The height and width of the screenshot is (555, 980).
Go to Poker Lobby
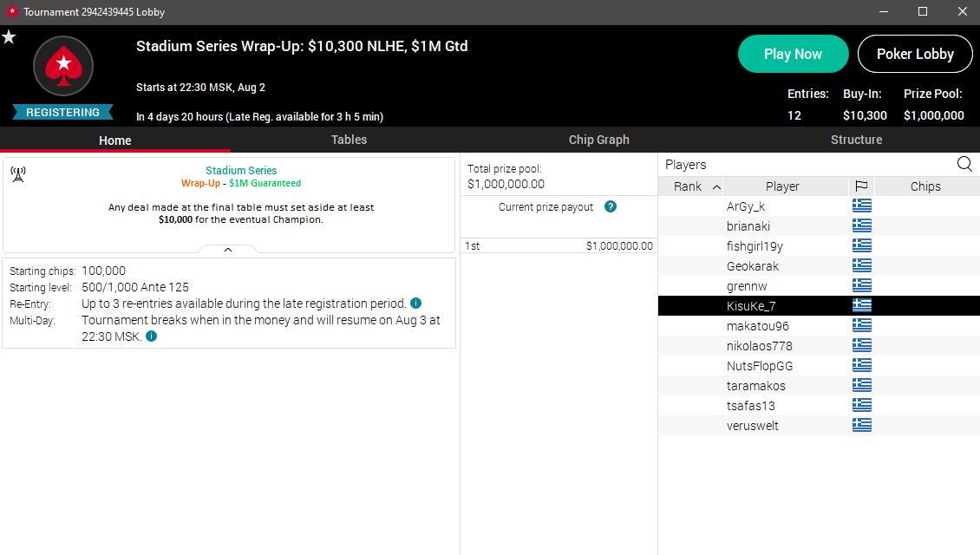[x=915, y=54]
